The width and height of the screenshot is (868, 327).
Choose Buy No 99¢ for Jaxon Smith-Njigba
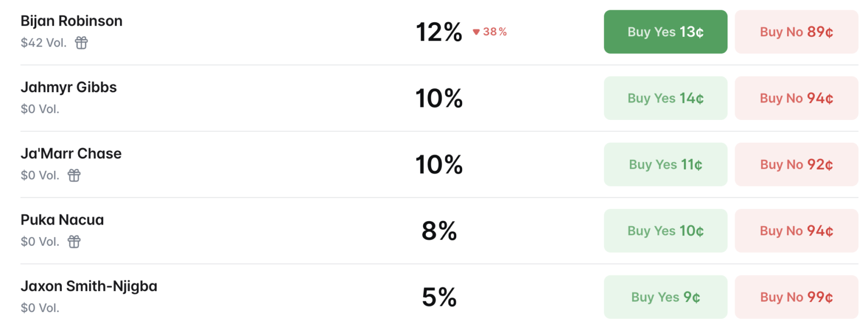796,297
